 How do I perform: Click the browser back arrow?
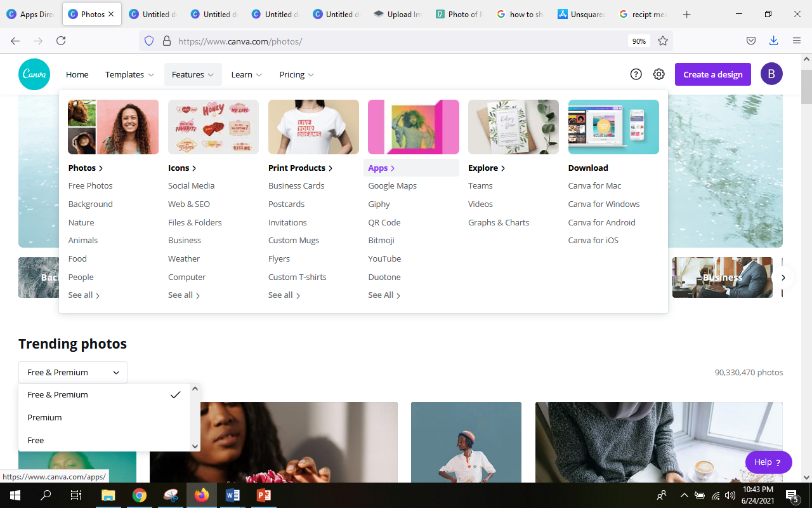point(15,41)
